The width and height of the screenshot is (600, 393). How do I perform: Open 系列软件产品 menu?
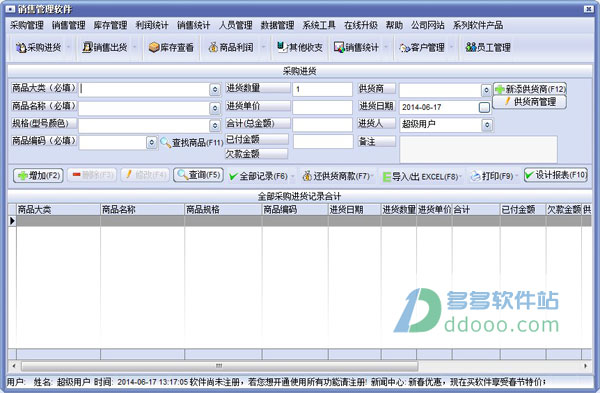(x=478, y=25)
